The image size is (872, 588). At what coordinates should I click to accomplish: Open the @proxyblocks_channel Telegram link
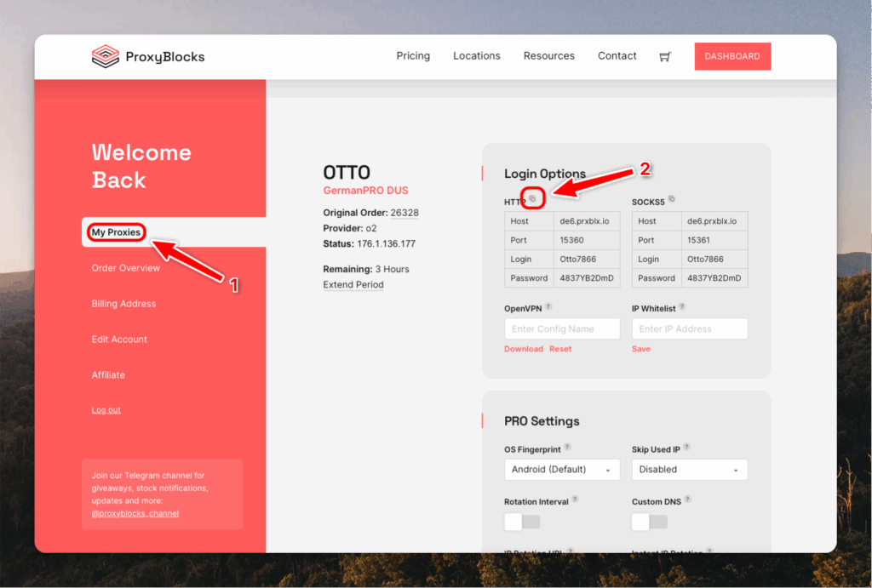[x=135, y=513]
